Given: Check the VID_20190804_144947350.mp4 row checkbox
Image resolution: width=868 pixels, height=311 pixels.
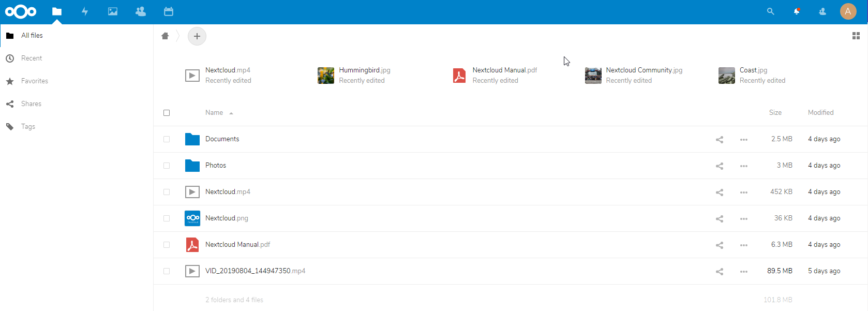Looking at the screenshot, I should tap(167, 271).
